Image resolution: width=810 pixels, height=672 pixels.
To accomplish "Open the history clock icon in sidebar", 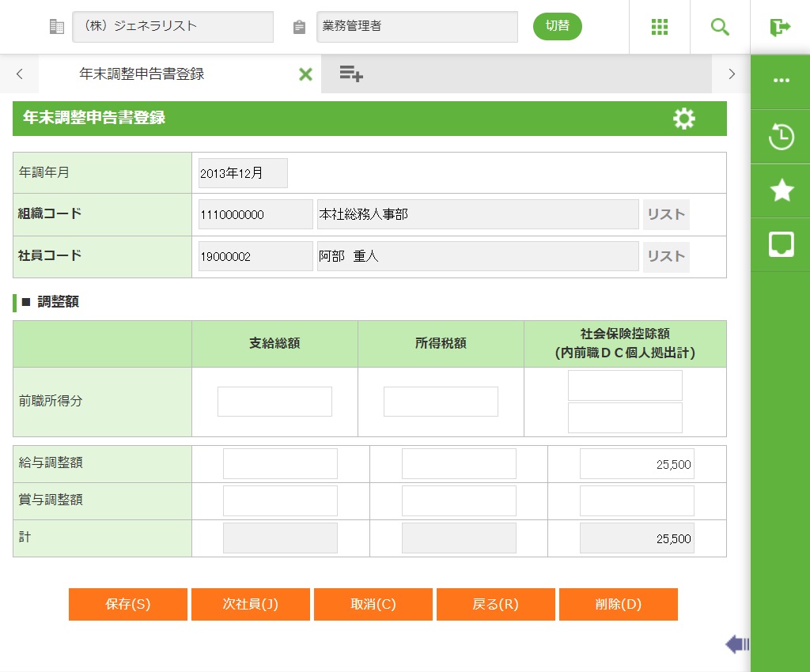I will [781, 137].
